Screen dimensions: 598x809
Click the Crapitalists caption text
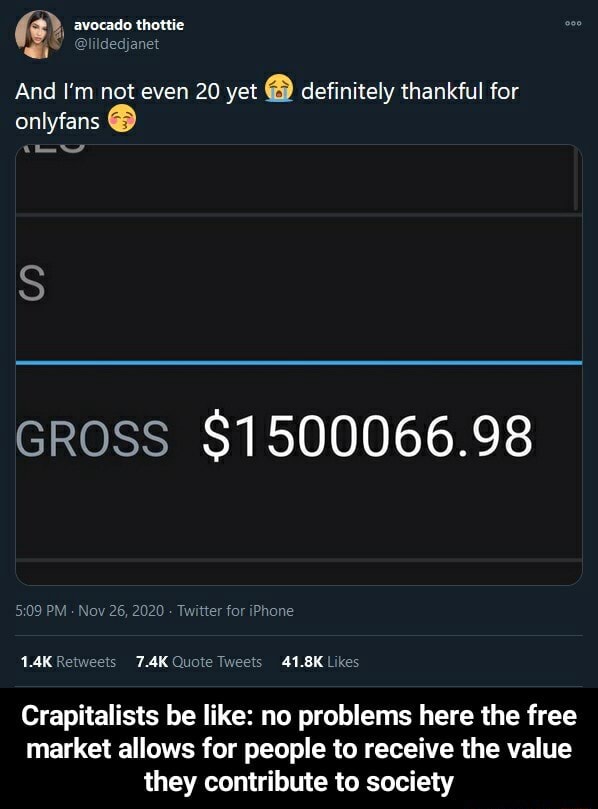point(299,749)
